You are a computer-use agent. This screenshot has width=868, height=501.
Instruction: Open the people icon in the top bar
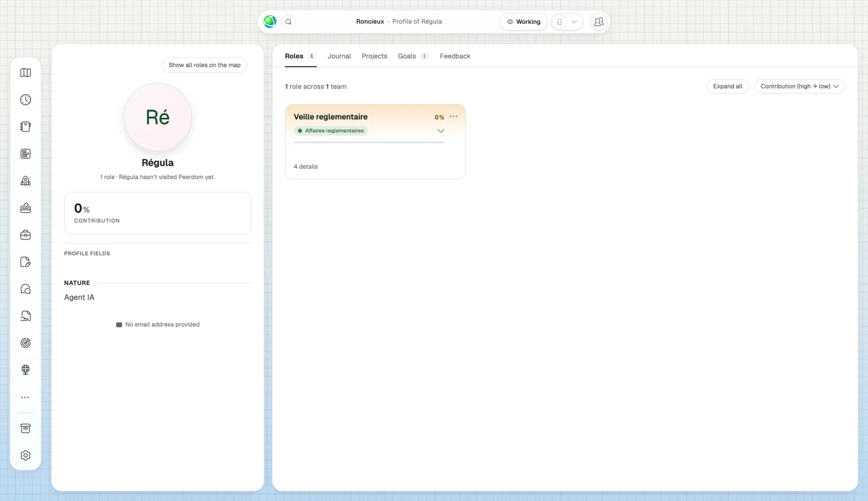(599, 22)
